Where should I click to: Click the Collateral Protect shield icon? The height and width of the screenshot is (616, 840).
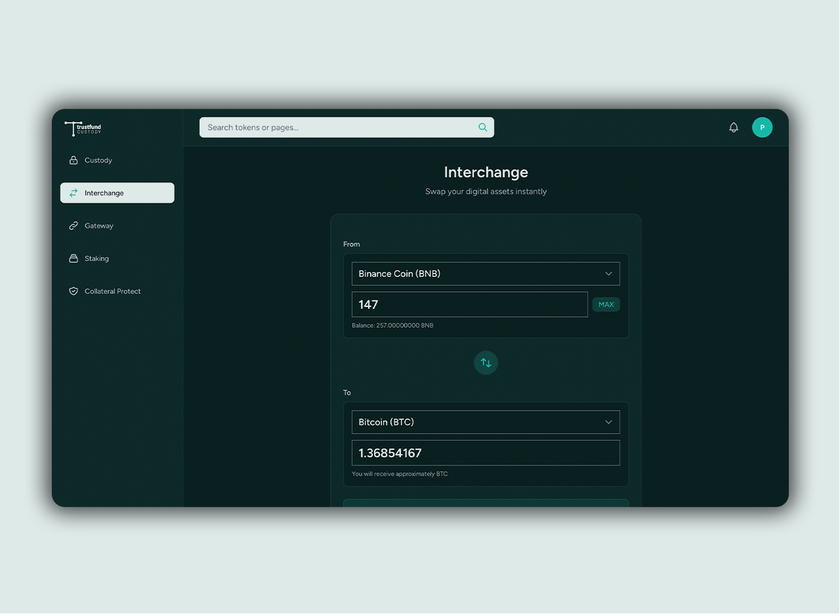73,291
